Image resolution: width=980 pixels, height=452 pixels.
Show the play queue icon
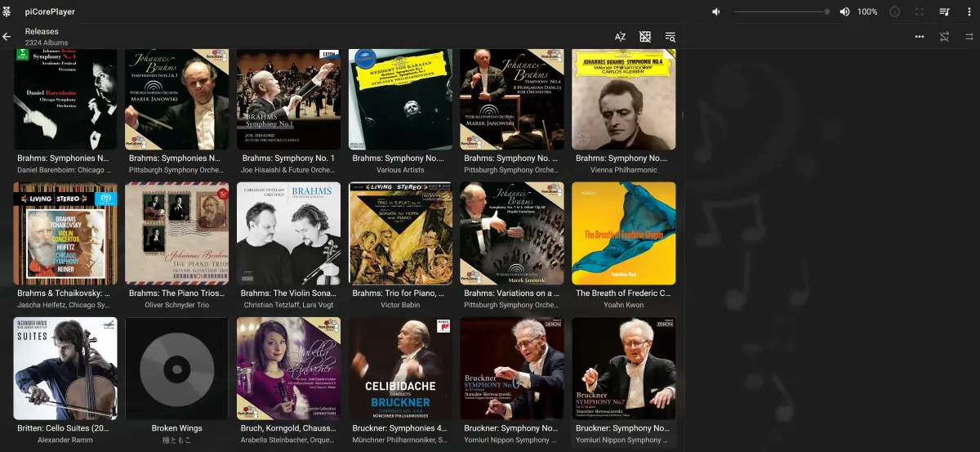point(944,11)
